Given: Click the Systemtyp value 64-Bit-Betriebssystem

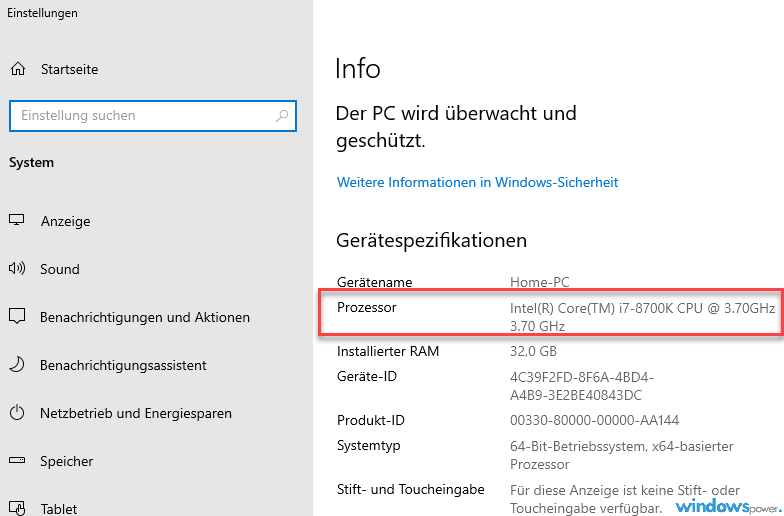Looking at the screenshot, I should [x=622, y=455].
